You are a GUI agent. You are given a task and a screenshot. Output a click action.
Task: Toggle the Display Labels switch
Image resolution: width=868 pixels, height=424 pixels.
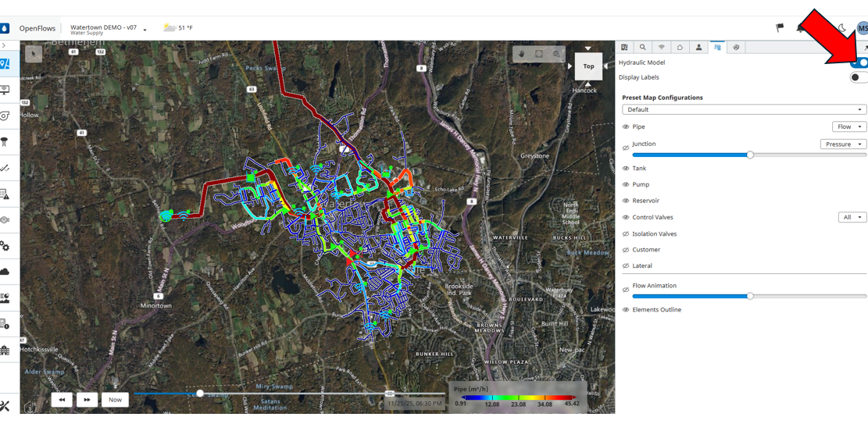(859, 77)
